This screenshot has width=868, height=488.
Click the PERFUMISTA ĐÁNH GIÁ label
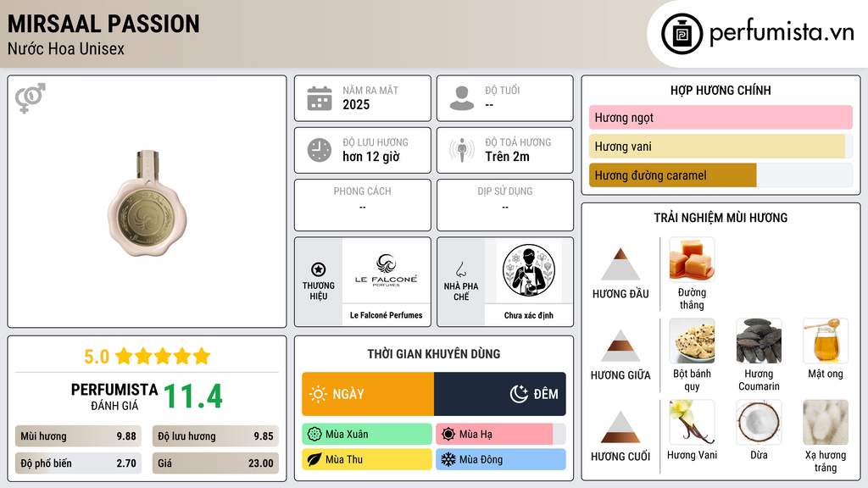[114, 396]
